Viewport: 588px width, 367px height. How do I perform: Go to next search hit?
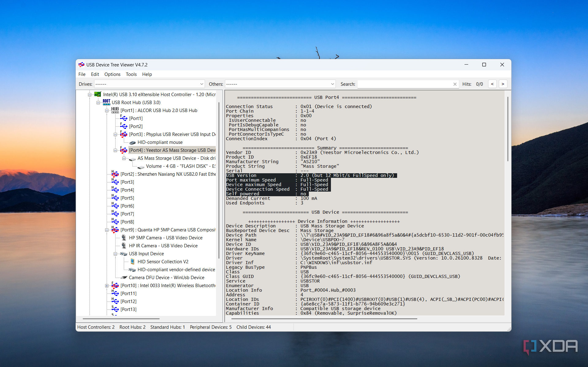click(503, 84)
